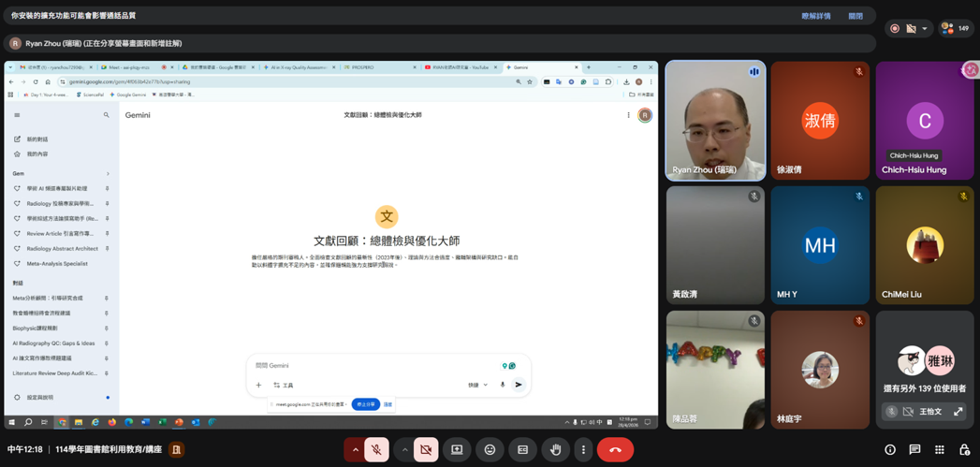The height and width of the screenshot is (467, 980).
Task: Open the emoji reactions button
Action: [490, 449]
